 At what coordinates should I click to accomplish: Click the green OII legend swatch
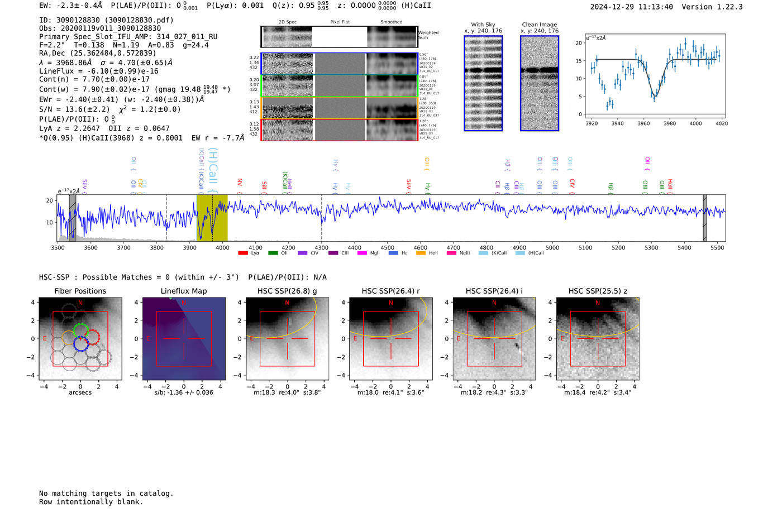click(273, 253)
